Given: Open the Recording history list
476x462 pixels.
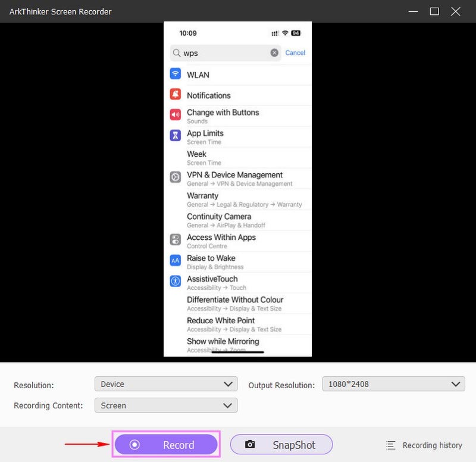Looking at the screenshot, I should coord(424,445).
